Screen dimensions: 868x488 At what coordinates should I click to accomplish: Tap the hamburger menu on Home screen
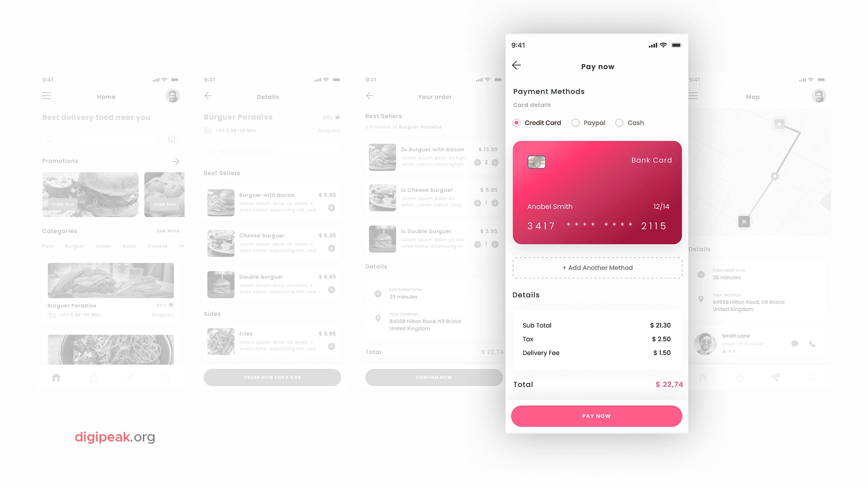tap(47, 96)
